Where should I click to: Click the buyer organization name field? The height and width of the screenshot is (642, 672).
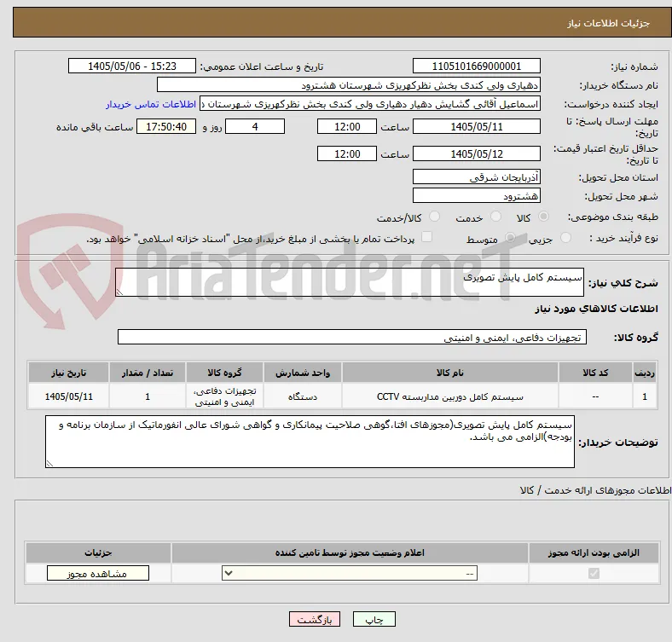pyautogui.click(x=349, y=85)
